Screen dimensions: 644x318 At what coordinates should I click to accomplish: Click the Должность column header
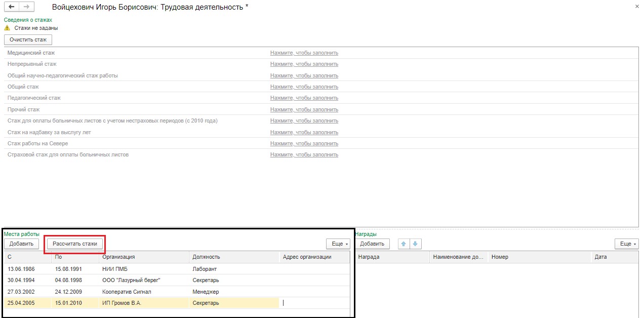tap(234, 257)
